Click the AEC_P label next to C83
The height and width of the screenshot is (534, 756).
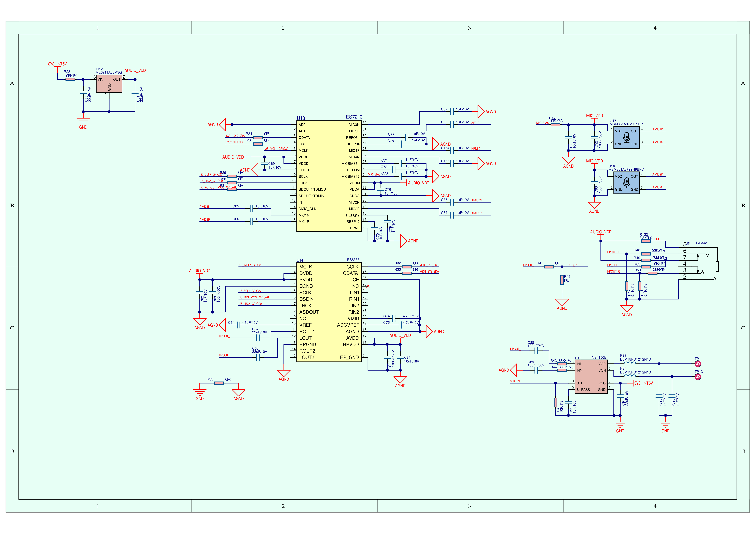click(x=475, y=123)
